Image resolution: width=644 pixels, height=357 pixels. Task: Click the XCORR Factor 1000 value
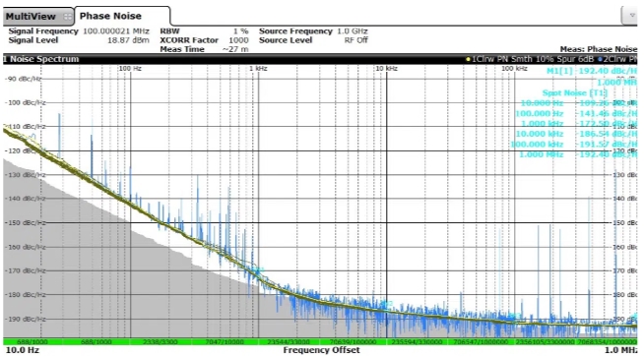point(238,40)
